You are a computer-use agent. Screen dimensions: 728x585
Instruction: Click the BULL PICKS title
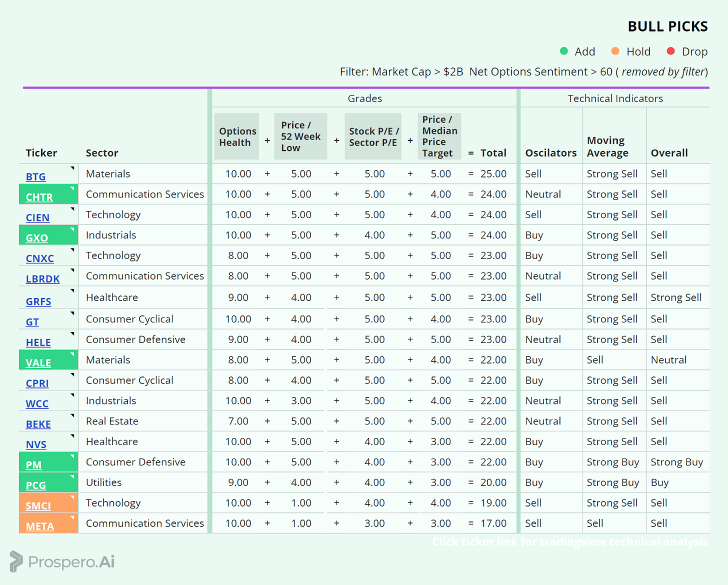click(x=667, y=26)
